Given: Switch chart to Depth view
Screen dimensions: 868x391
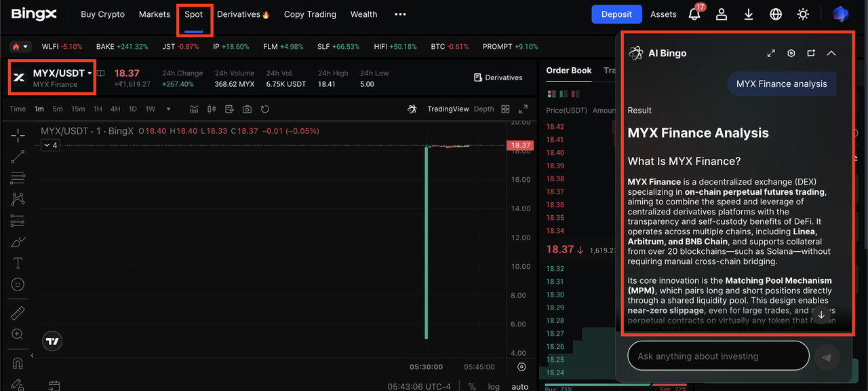Looking at the screenshot, I should 484,109.
